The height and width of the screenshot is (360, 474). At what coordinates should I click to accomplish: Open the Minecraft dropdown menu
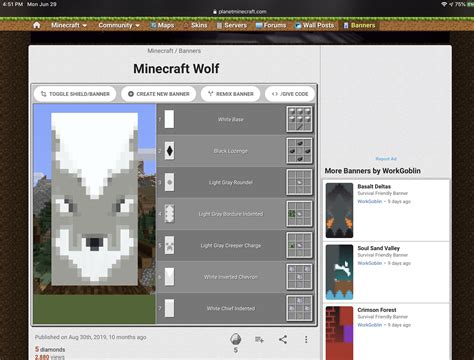(x=69, y=25)
